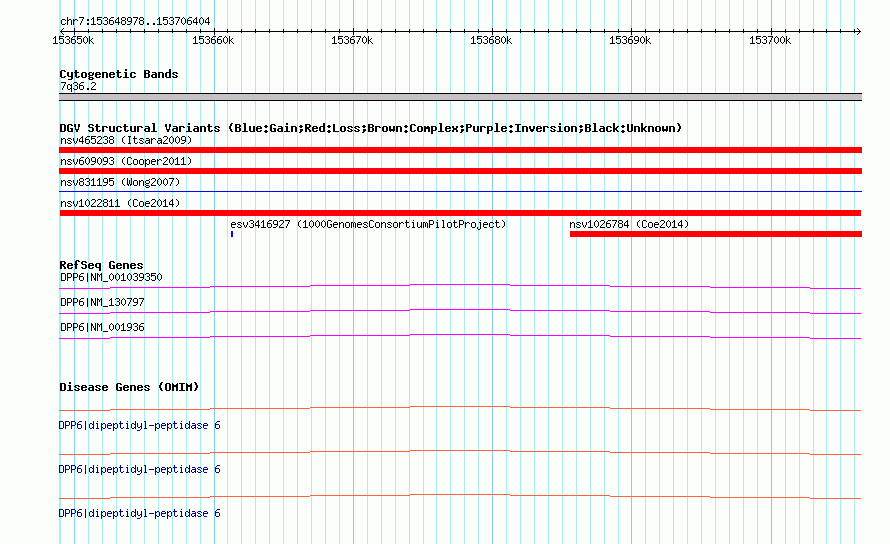890x544 pixels.
Task: Click the Disease Genes (OMIM) track title
Action: click(x=129, y=387)
